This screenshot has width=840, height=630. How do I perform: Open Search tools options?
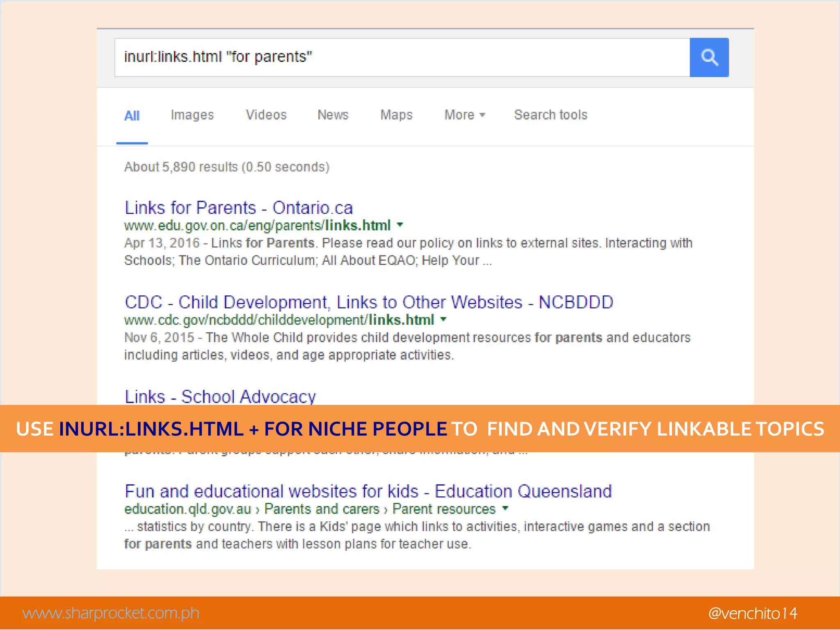550,115
